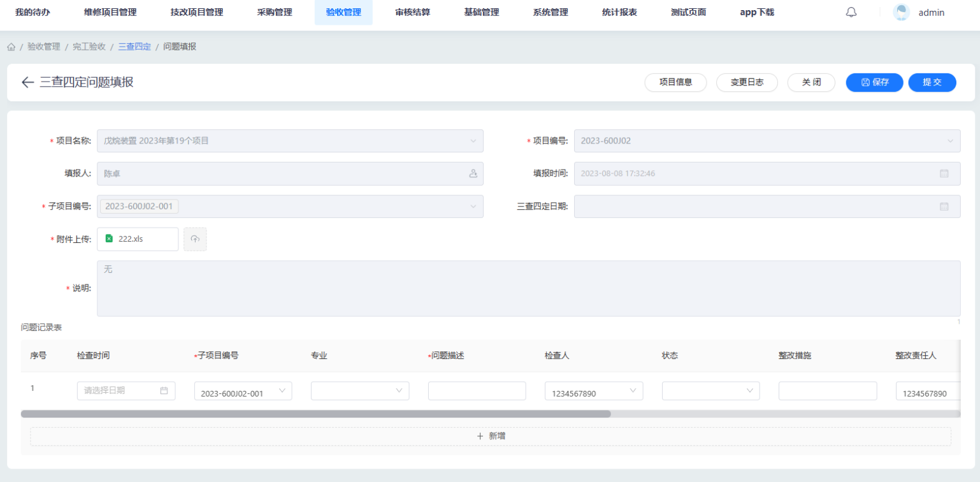Click the cloud upload attachment icon
Image resolution: width=980 pixels, height=482 pixels.
(x=195, y=239)
